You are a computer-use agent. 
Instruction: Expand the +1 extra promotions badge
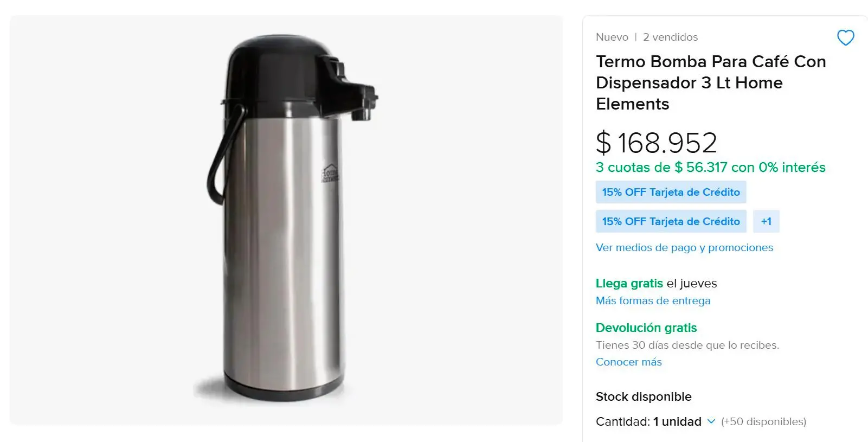[x=766, y=221]
